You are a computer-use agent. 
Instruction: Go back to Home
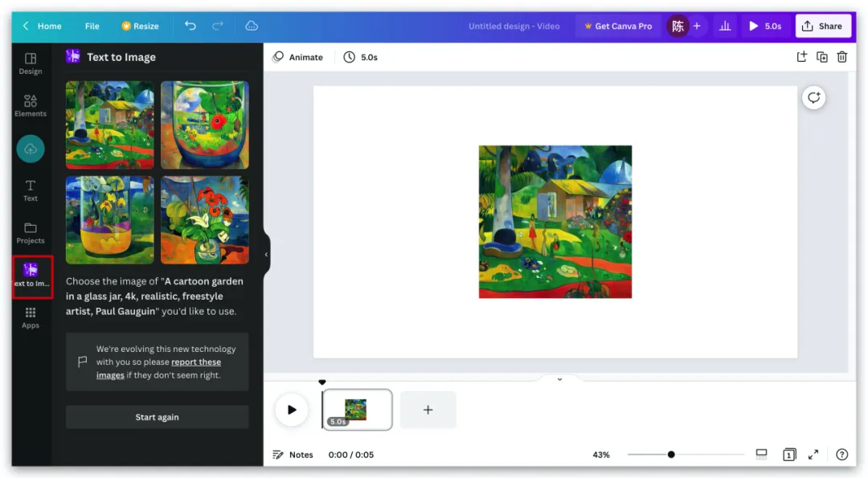tap(42, 26)
